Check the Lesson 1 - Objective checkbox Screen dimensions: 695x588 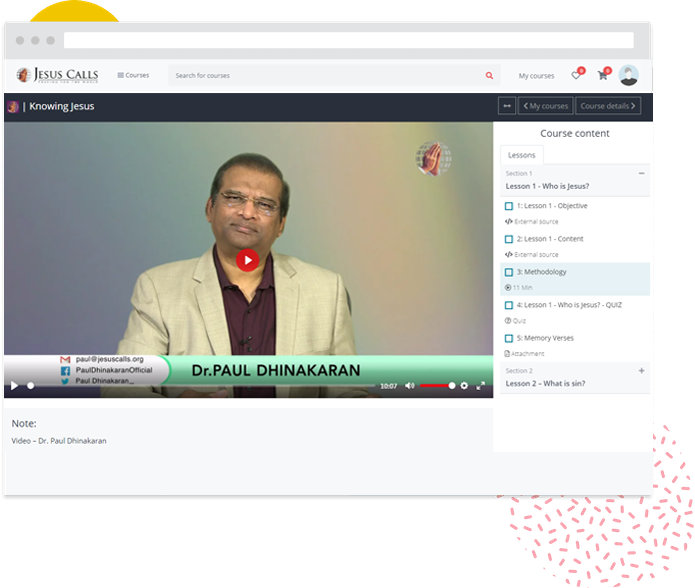[509, 206]
